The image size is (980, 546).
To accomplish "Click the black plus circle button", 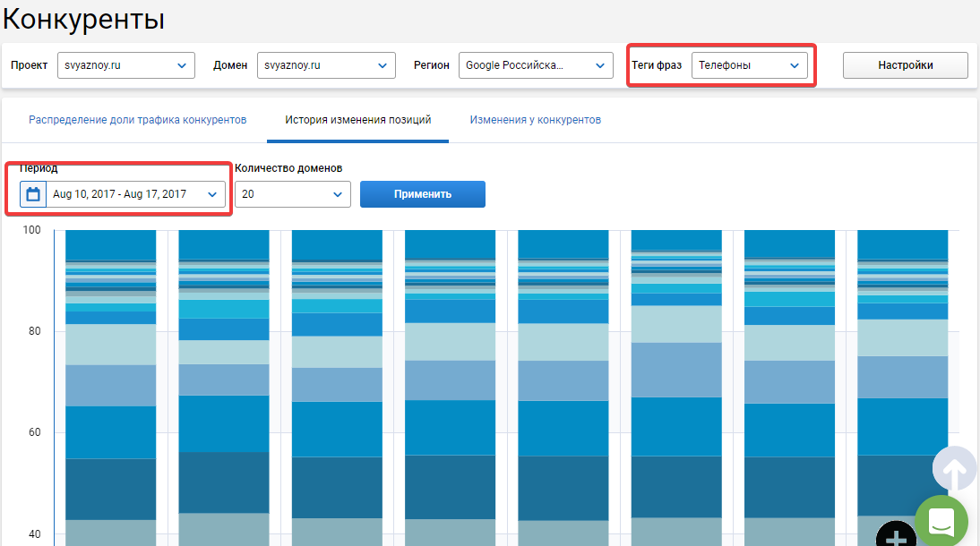I will 896,534.
